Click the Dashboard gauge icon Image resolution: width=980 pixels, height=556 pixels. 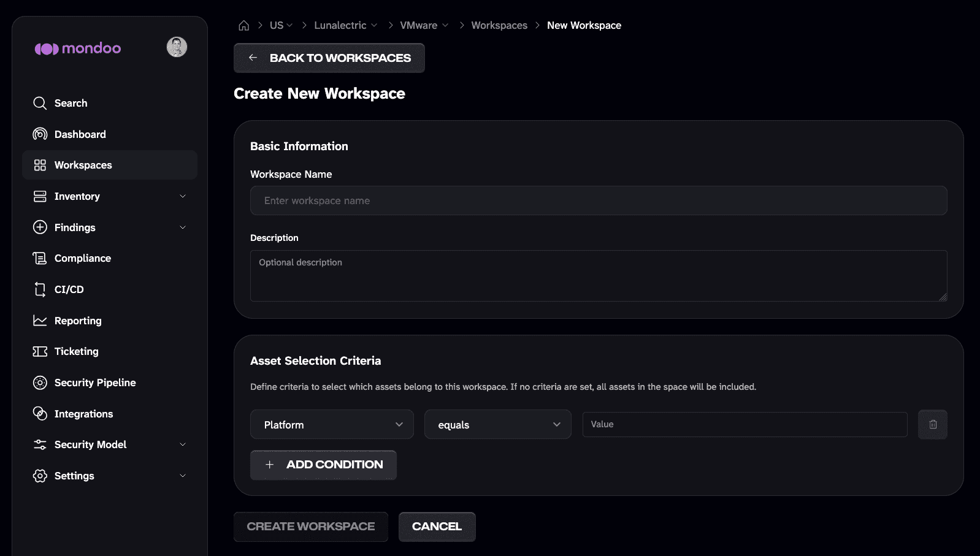40,134
